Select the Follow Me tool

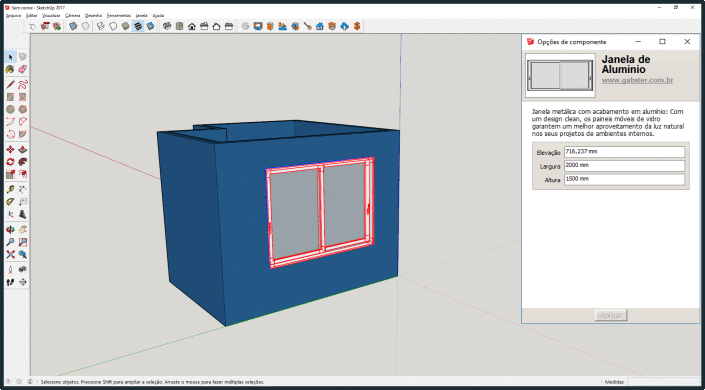[22, 162]
